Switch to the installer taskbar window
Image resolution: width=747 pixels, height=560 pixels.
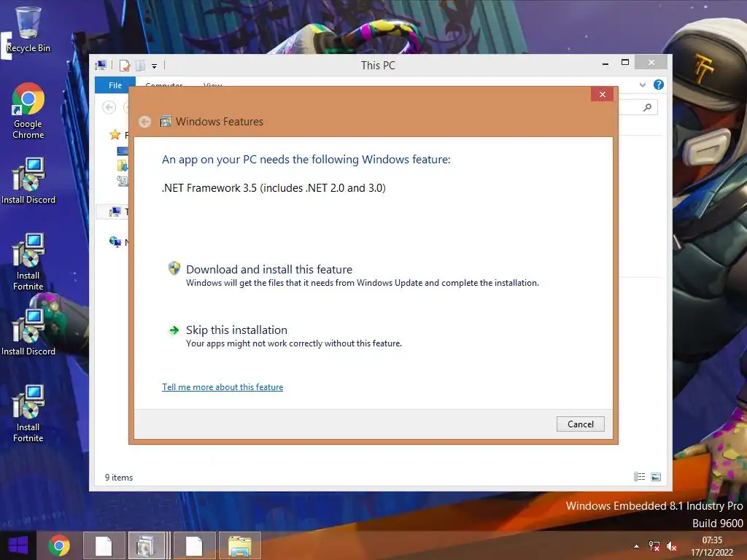(147, 545)
